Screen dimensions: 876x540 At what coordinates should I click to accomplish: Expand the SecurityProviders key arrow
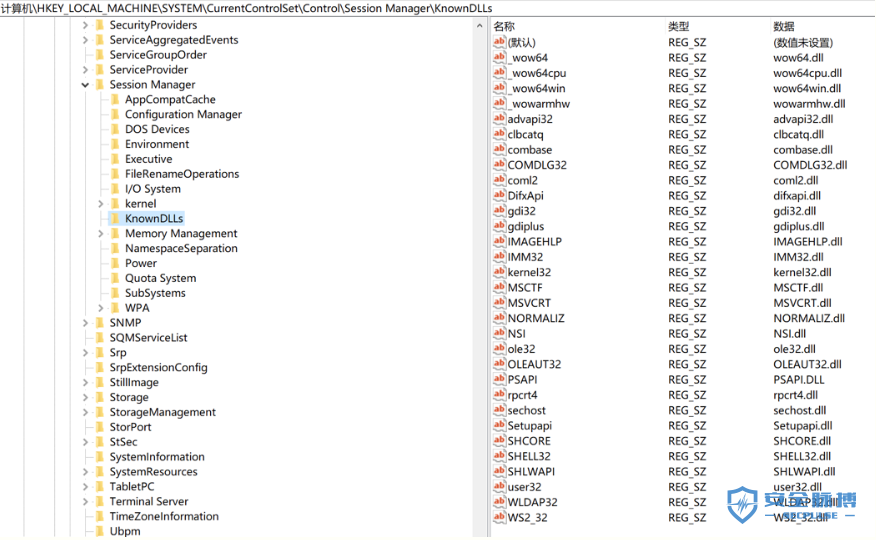[x=85, y=25]
